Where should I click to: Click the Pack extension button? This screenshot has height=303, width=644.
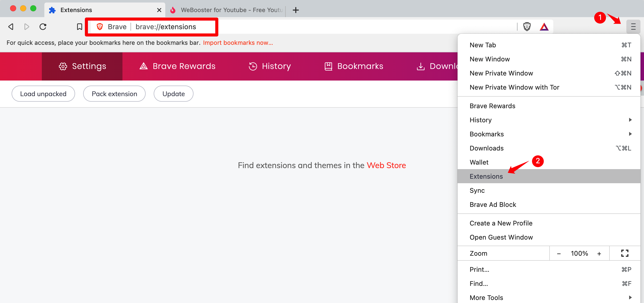[x=114, y=94]
